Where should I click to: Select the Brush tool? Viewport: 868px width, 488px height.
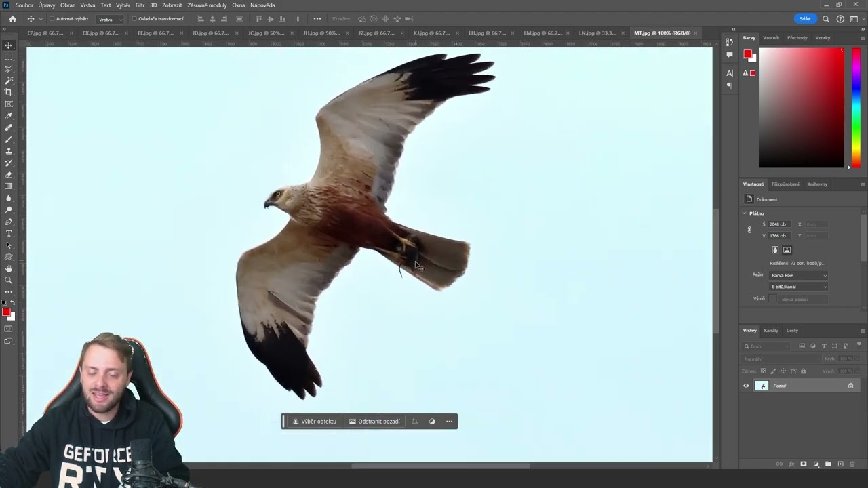(9, 139)
